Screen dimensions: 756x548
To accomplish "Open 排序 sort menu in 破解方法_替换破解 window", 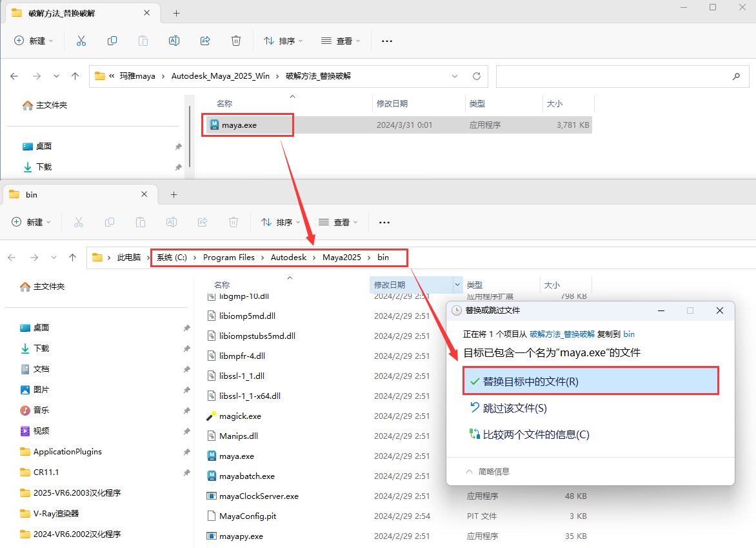I will [x=284, y=41].
